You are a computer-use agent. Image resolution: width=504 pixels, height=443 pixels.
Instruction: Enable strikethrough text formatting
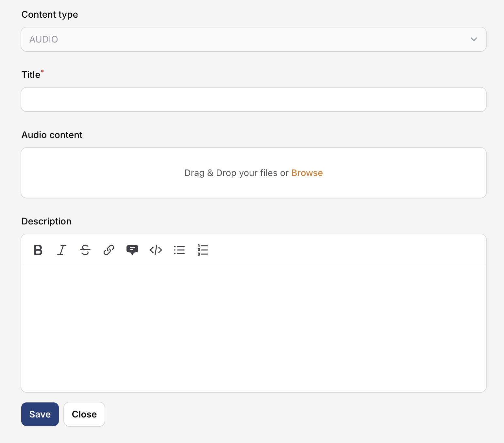[x=85, y=250]
